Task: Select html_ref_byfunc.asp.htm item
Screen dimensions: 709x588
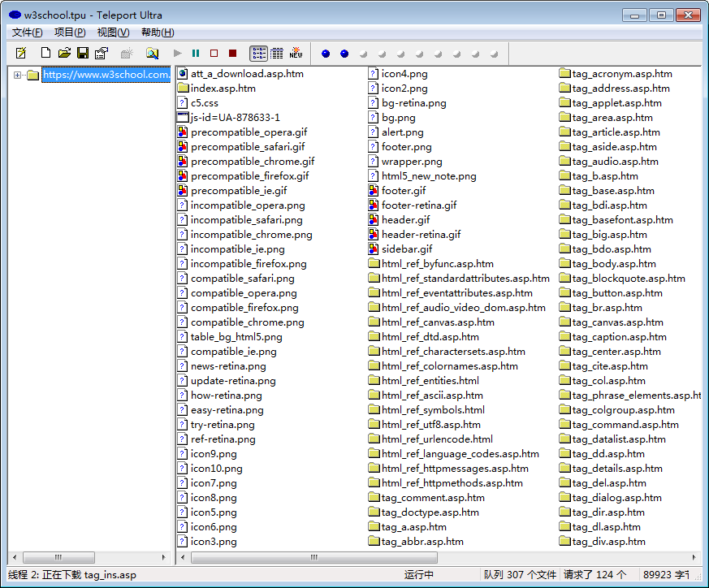Action: click(x=437, y=264)
